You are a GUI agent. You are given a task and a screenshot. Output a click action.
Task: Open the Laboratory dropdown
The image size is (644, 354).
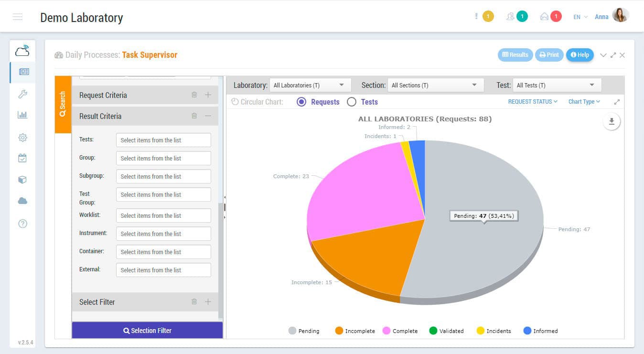pyautogui.click(x=310, y=85)
